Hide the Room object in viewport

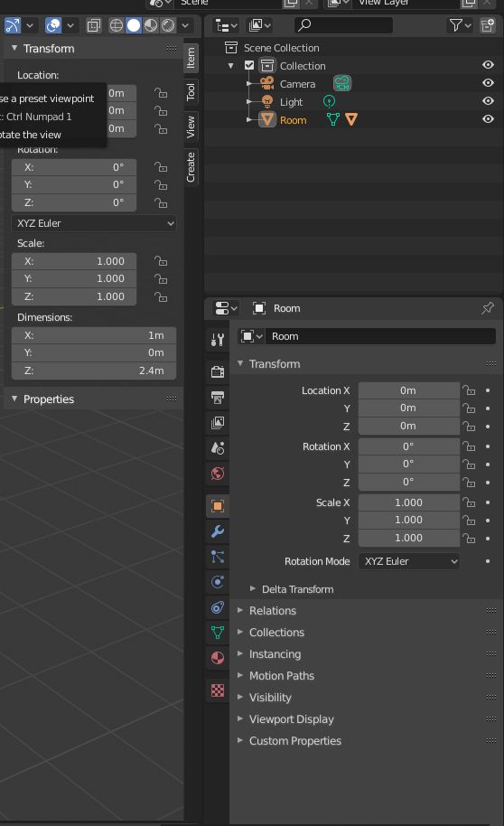pos(489,119)
